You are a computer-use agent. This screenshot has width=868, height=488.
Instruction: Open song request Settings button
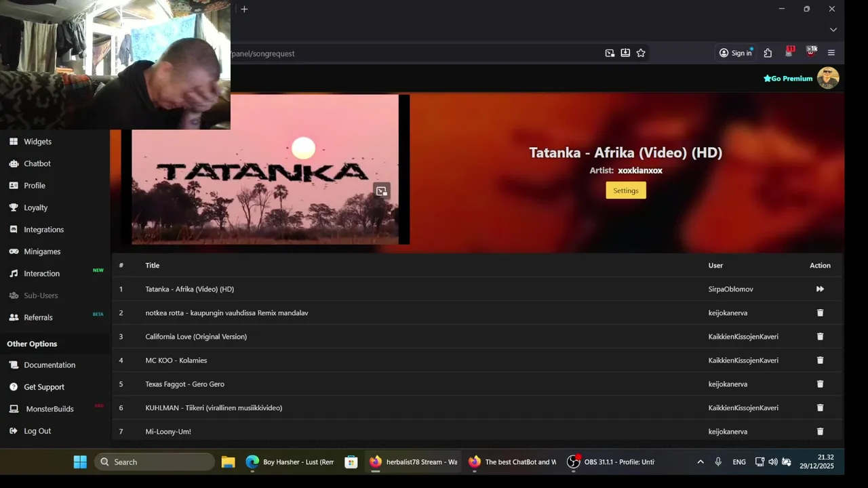pyautogui.click(x=626, y=190)
